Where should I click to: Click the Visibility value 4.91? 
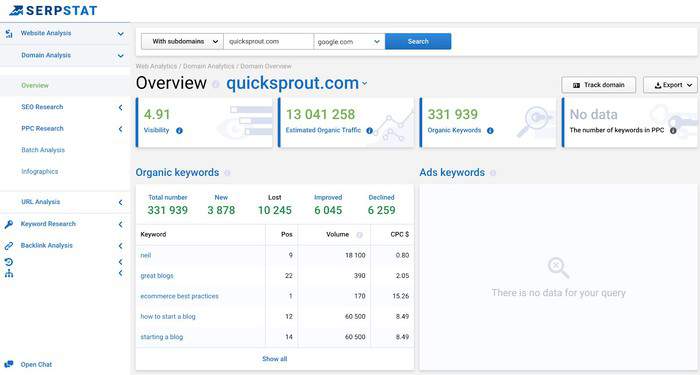(x=157, y=115)
